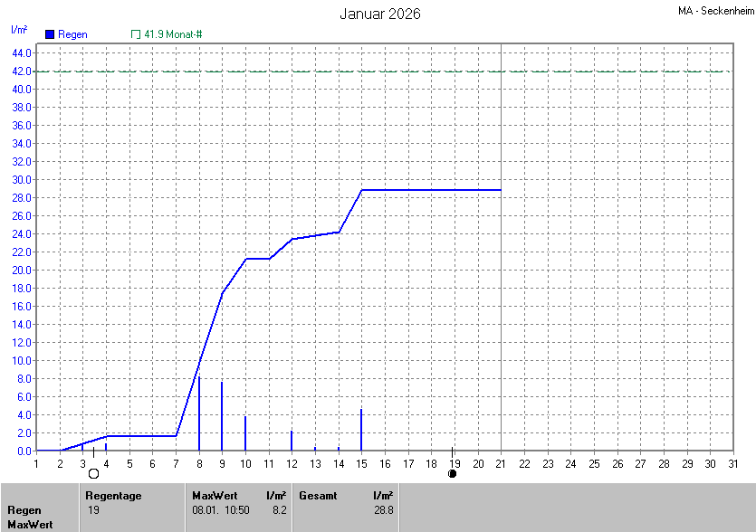The width and height of the screenshot is (756, 532).
Task: Click the rain bar at day 9
Action: (x=222, y=416)
